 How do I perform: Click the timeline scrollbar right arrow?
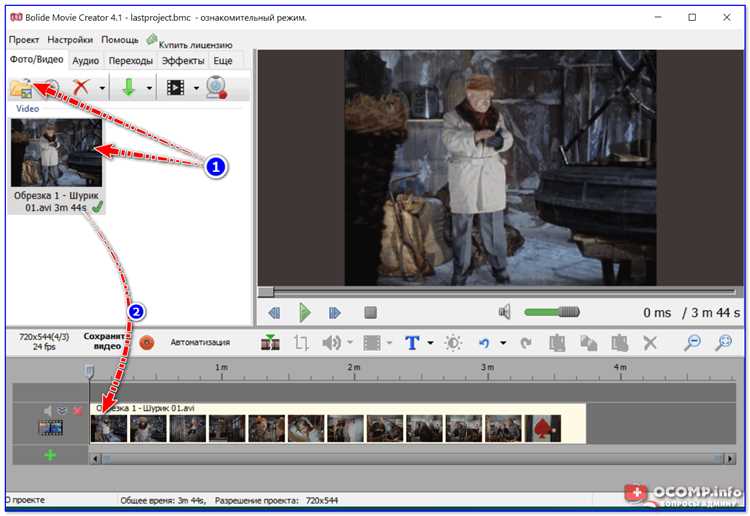coord(730,459)
